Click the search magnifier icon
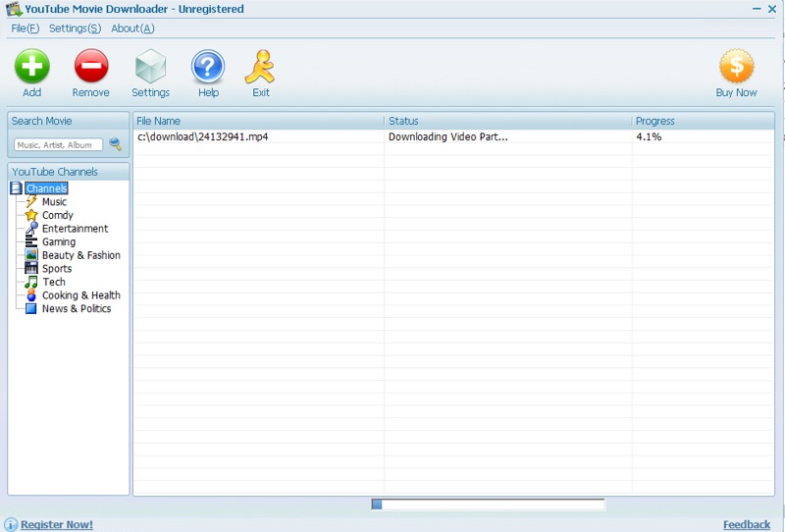This screenshot has height=532, width=785. click(116, 144)
